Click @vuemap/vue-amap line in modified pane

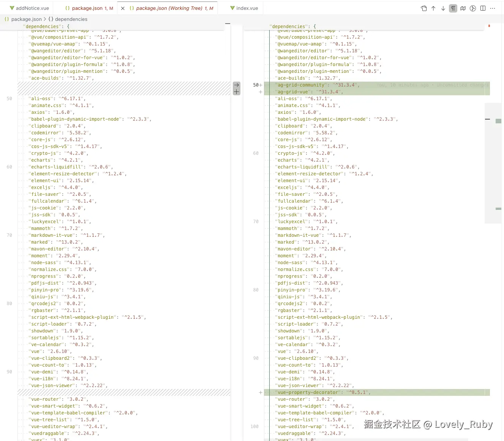coord(316,44)
